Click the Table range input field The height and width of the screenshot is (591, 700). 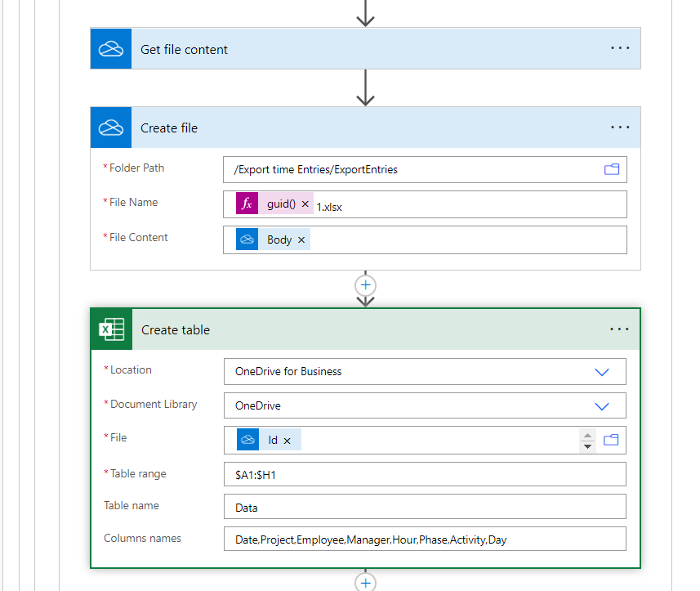pyautogui.click(x=425, y=475)
